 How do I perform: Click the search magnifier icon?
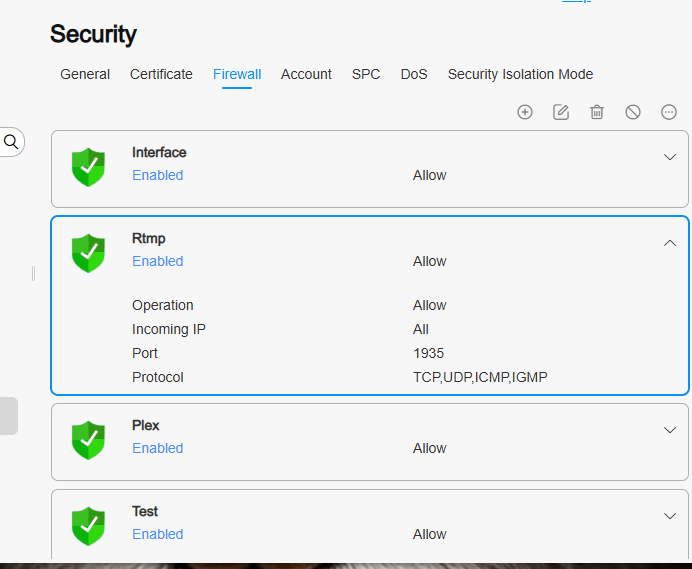pyautogui.click(x=11, y=142)
